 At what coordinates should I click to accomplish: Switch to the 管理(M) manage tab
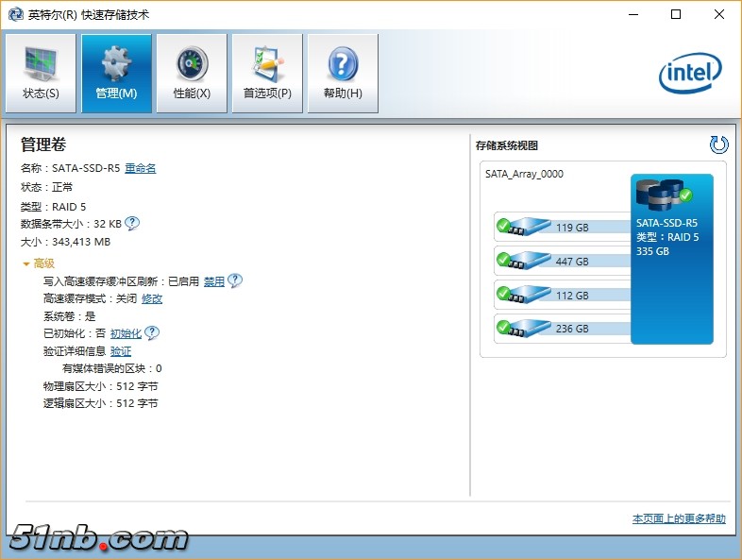pyautogui.click(x=116, y=73)
